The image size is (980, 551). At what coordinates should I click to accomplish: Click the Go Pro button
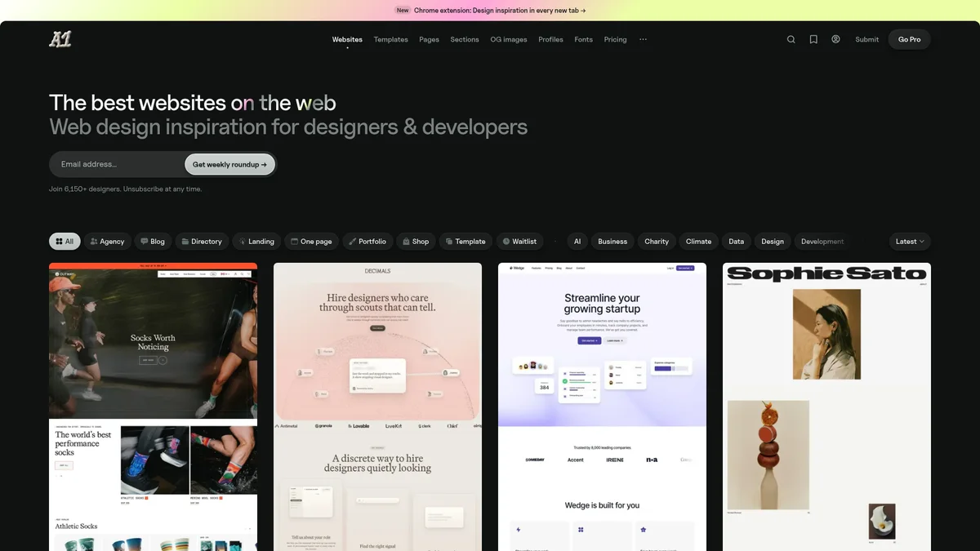(x=910, y=39)
